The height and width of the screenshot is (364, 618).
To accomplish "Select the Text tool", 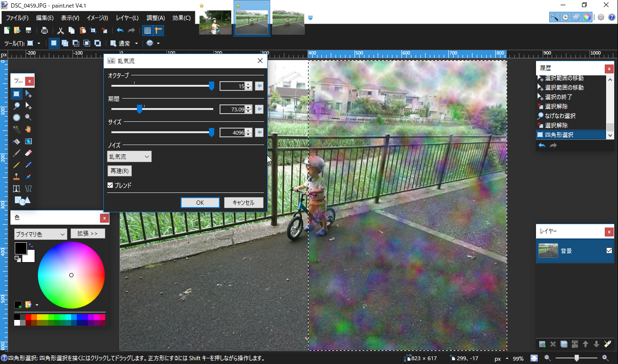I will (x=17, y=189).
